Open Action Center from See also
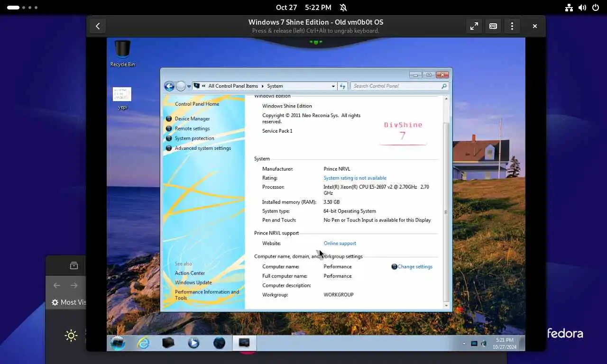Screen dimensions: 607x364 coord(190,273)
